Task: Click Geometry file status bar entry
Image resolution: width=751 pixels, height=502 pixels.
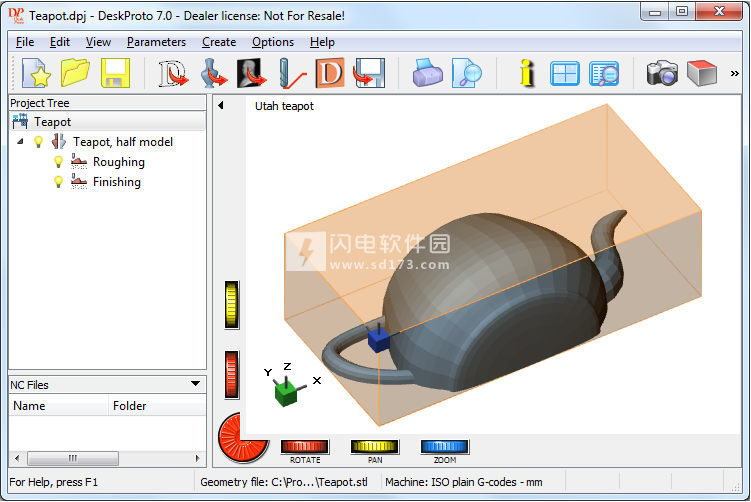Action: tap(284, 482)
